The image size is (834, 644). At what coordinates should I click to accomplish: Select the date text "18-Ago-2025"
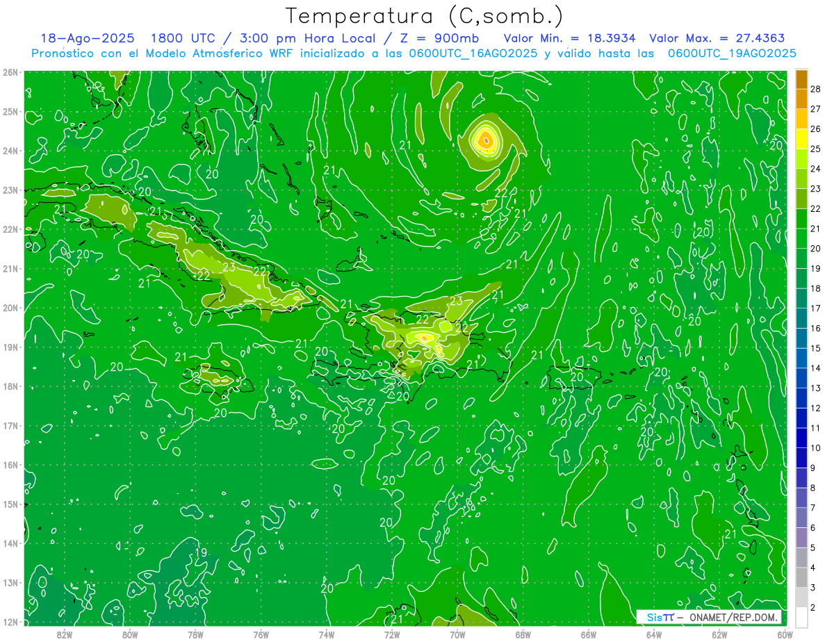click(x=87, y=39)
